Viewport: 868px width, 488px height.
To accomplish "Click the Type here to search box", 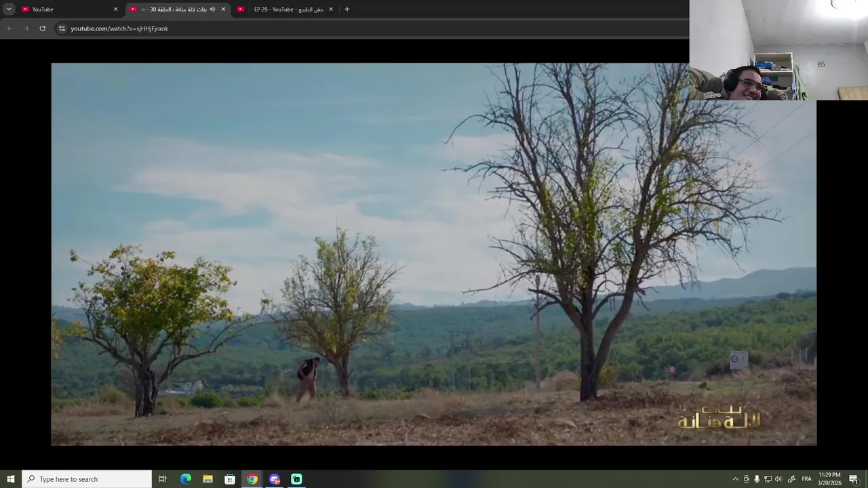I will pyautogui.click(x=87, y=479).
